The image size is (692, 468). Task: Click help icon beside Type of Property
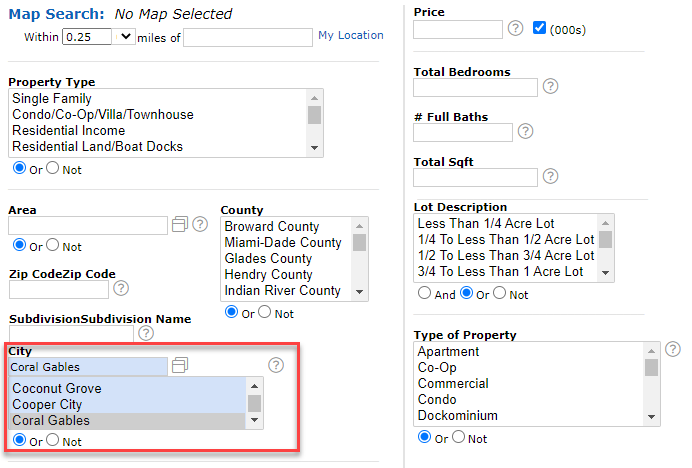[673, 349]
